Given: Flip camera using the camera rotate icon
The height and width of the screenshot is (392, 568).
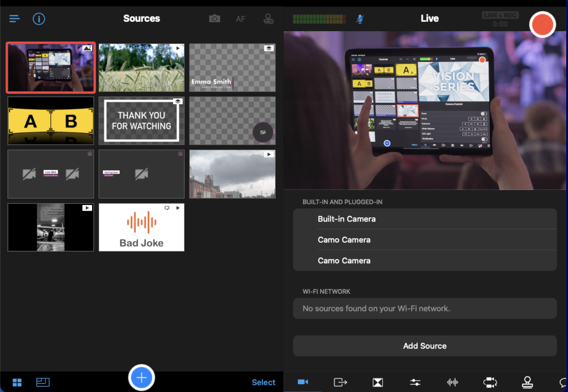Looking at the screenshot, I should click(214, 19).
